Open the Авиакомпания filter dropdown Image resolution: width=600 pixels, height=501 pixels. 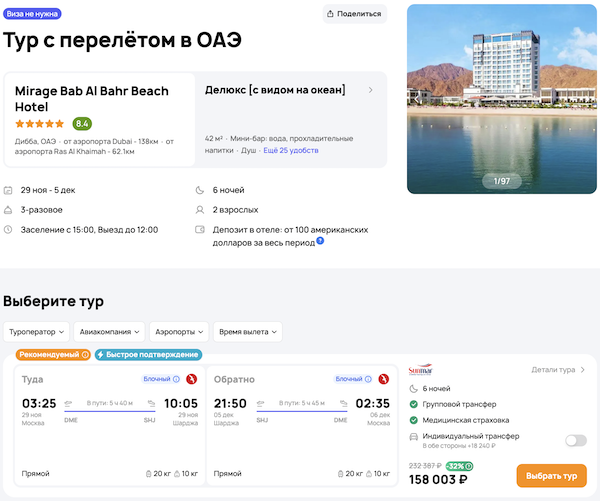pos(110,331)
